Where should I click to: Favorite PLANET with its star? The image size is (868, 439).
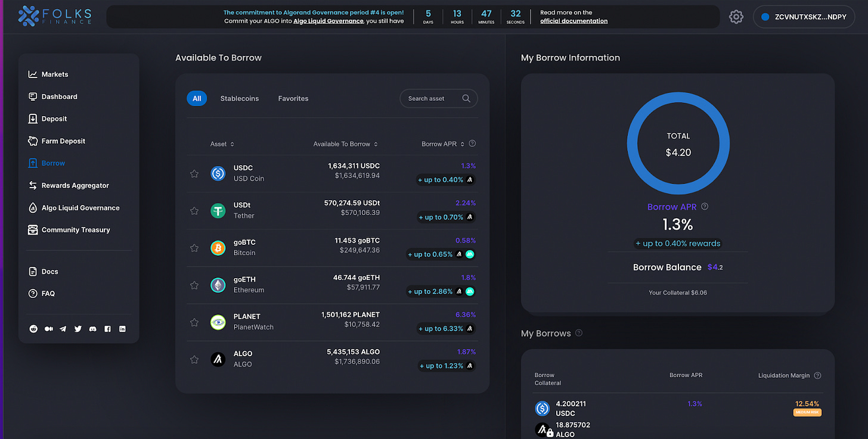[194, 322]
